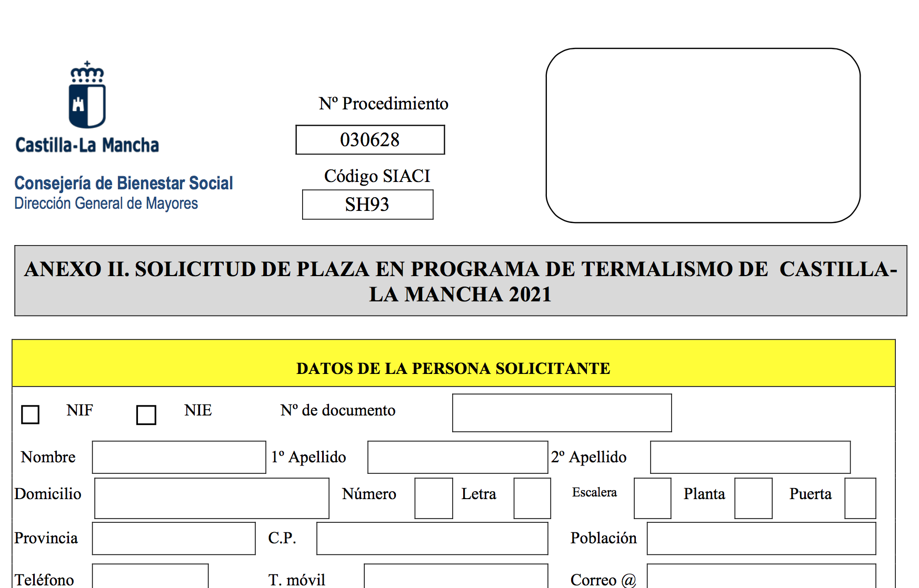Click the Código SIACI box showing SH93
Viewport: 919px width, 588px height.
point(367,204)
